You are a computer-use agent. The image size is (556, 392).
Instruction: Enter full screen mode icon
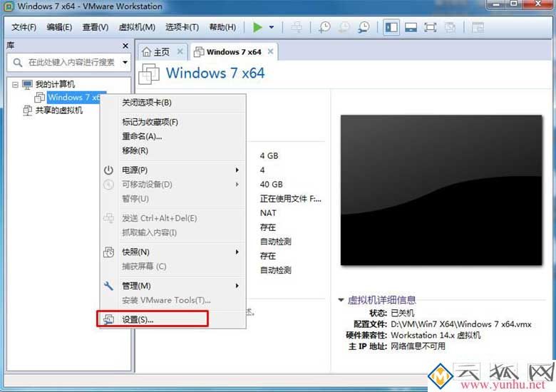(x=430, y=27)
